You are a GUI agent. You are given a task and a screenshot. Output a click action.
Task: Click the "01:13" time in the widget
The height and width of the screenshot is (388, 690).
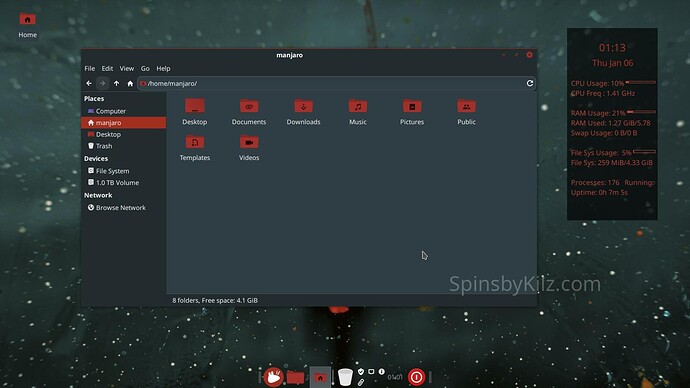click(x=612, y=48)
